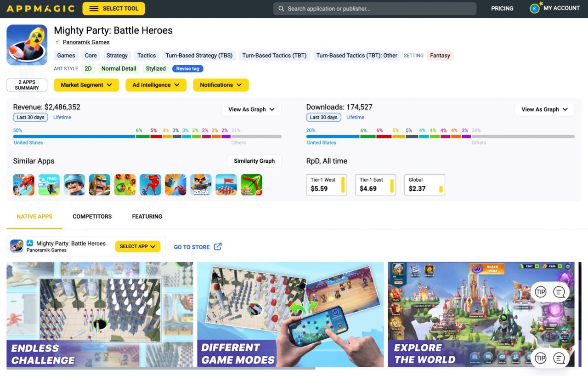
Task: Click the Tier-1 West RpD card
Action: click(327, 185)
